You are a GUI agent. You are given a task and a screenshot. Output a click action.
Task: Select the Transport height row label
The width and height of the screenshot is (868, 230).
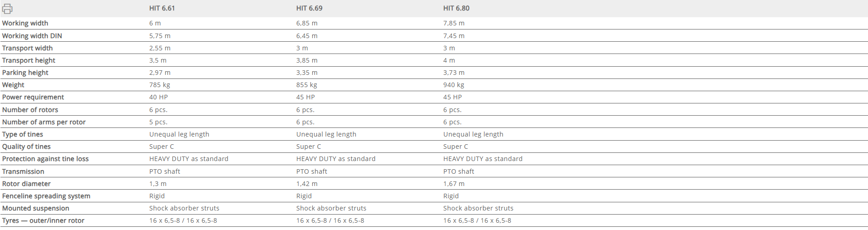pos(29,60)
